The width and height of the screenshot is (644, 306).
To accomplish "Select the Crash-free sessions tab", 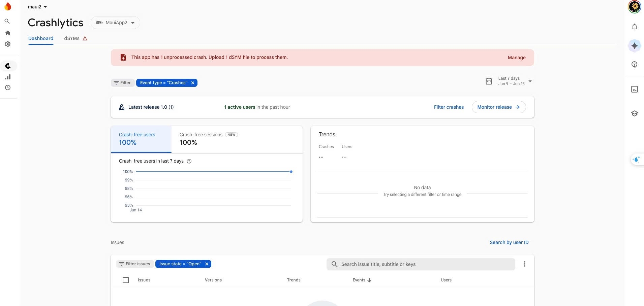I will click(209, 139).
